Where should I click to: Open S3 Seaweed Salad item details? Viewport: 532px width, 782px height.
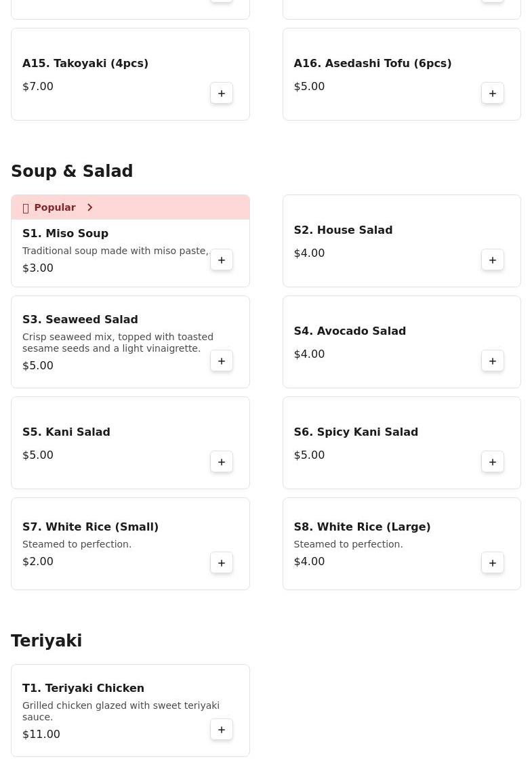point(80,320)
